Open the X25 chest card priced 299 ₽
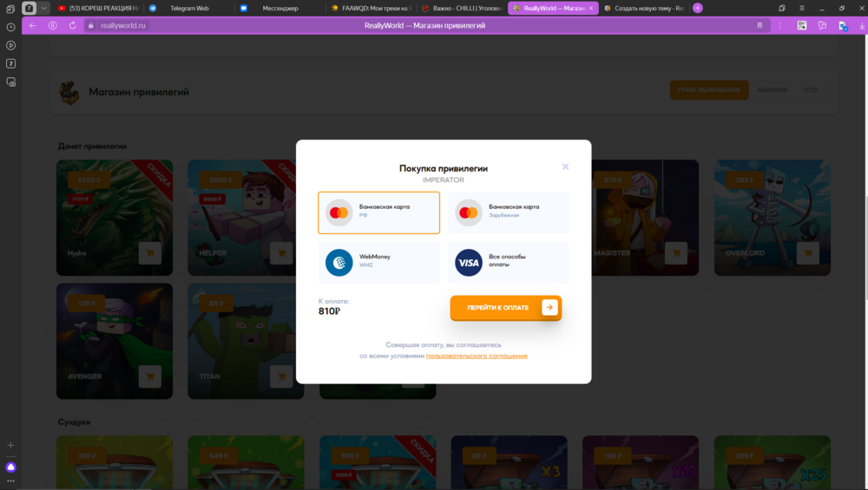The image size is (868, 490). coord(773,462)
